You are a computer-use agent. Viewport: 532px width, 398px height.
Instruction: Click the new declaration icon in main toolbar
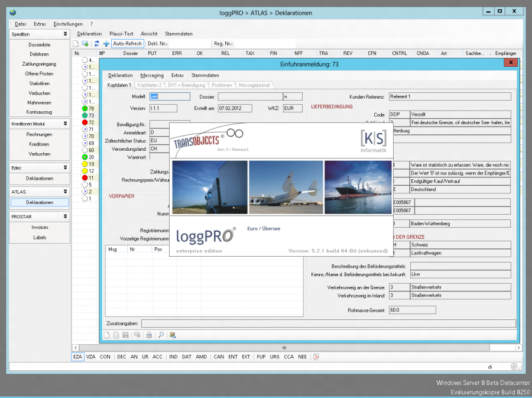[76, 43]
